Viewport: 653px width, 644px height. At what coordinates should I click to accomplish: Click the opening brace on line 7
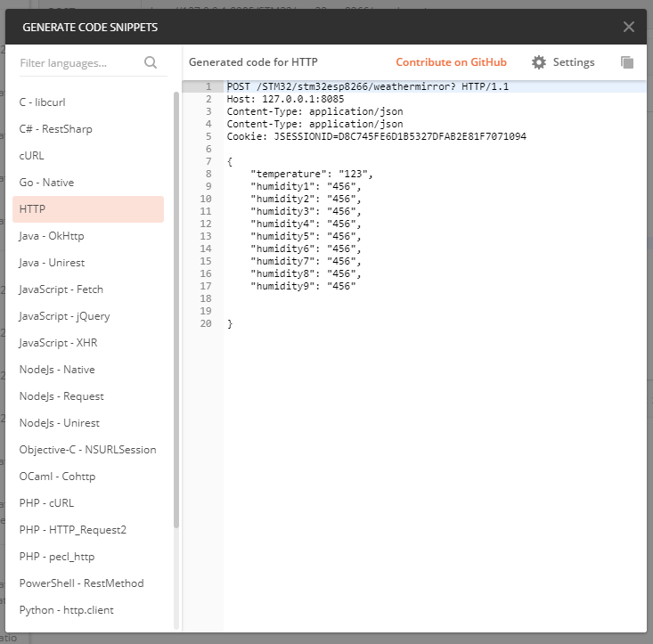pos(230,161)
